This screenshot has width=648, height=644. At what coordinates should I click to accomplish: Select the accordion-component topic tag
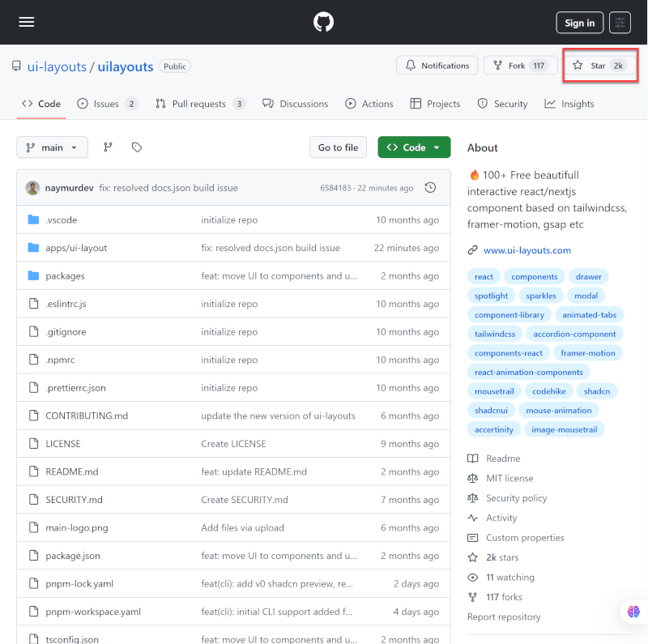(x=574, y=334)
